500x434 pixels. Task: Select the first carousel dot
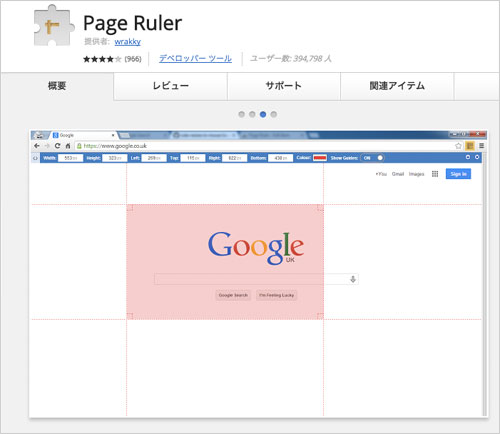242,114
